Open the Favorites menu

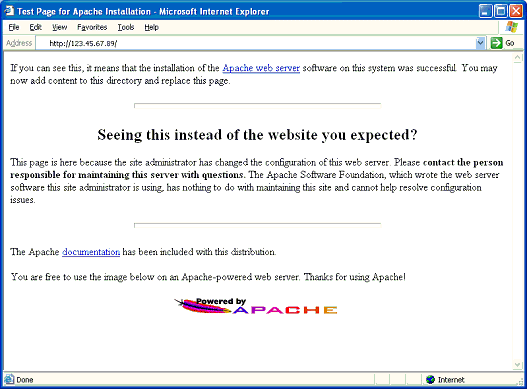coord(92,27)
